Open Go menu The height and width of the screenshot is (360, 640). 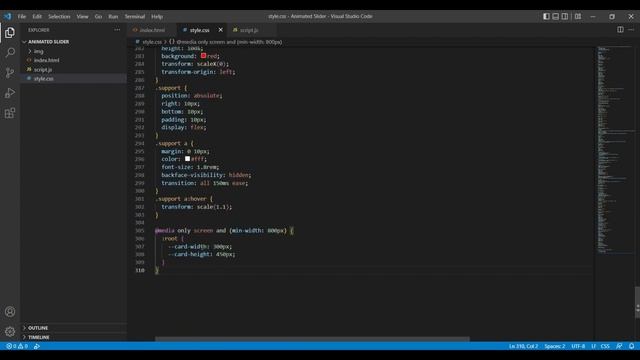pos(98,16)
